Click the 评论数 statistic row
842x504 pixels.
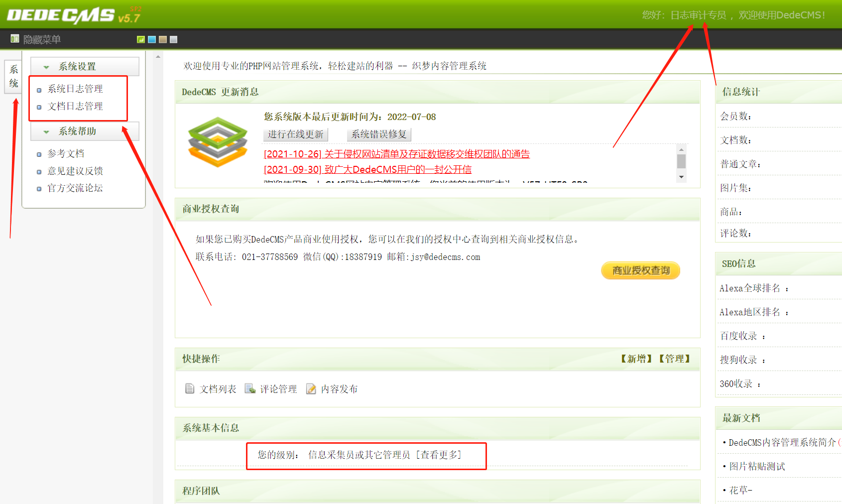(779, 233)
